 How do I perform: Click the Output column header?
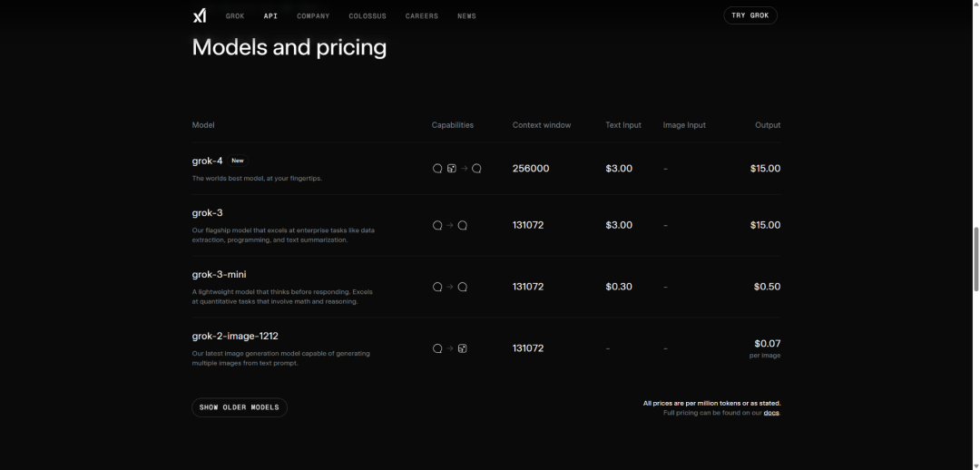coord(768,125)
